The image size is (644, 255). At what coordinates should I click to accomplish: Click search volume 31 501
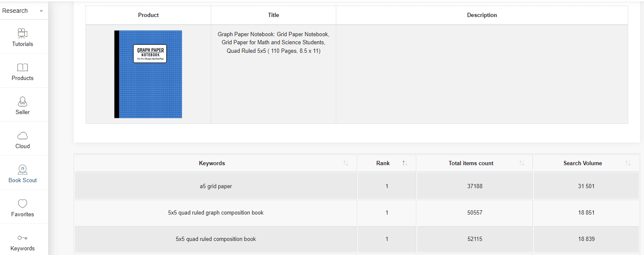tap(587, 186)
